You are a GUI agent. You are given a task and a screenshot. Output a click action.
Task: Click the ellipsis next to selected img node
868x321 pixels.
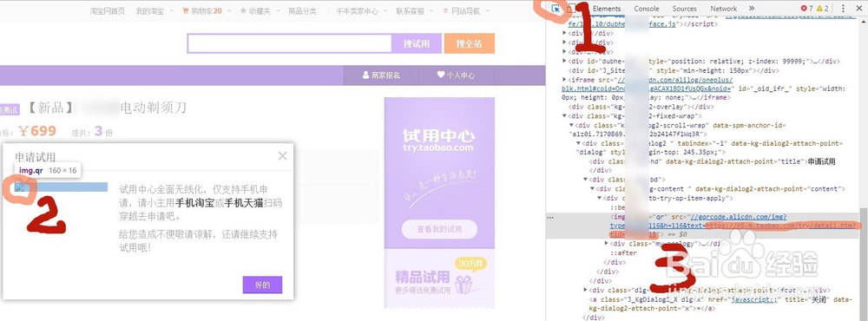click(550, 218)
